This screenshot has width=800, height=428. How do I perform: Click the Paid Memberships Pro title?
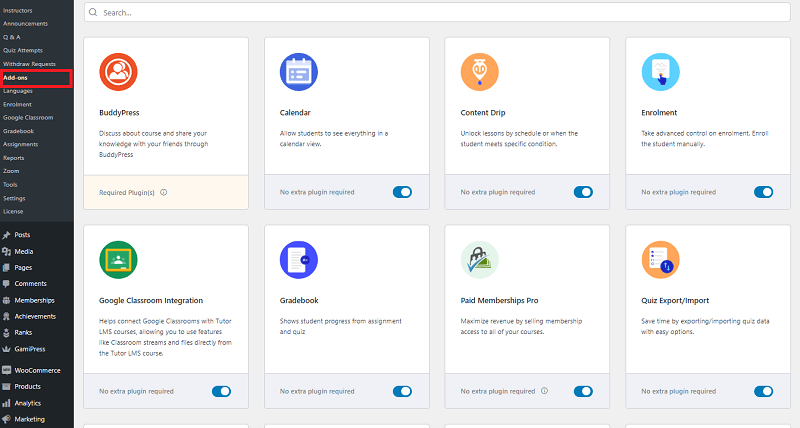tap(499, 300)
